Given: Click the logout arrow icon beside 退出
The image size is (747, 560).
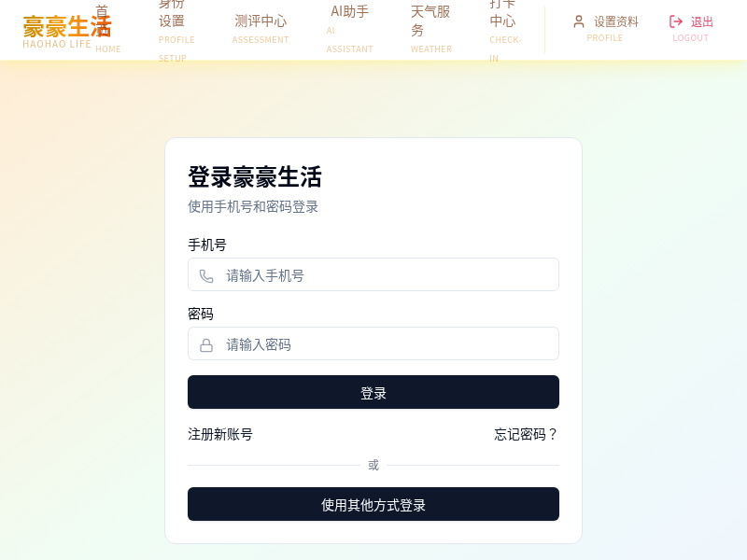Looking at the screenshot, I should point(675,21).
